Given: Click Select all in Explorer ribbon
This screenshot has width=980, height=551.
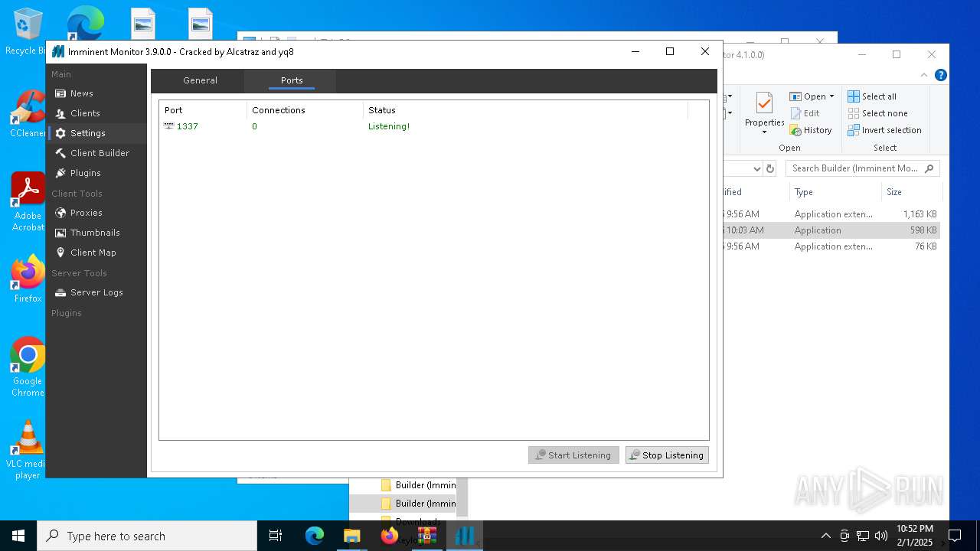Looking at the screenshot, I should [872, 96].
